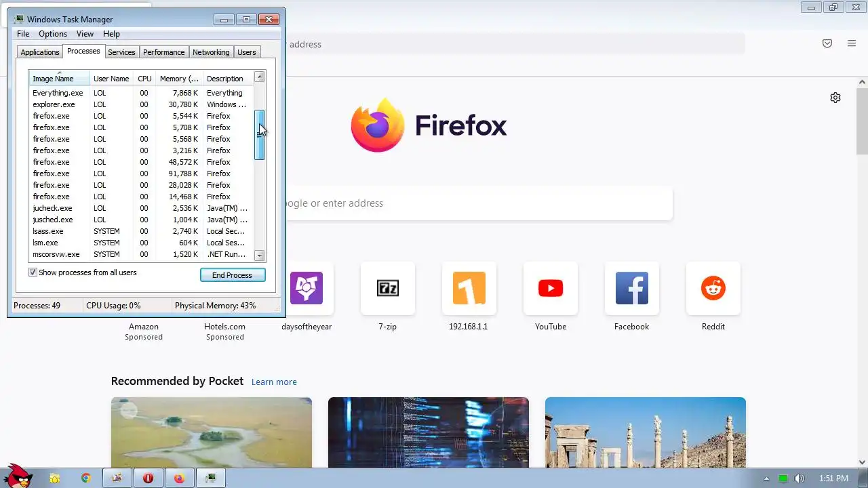The height and width of the screenshot is (488, 868).
Task: Click the process list scroll up arrow
Action: click(x=259, y=77)
